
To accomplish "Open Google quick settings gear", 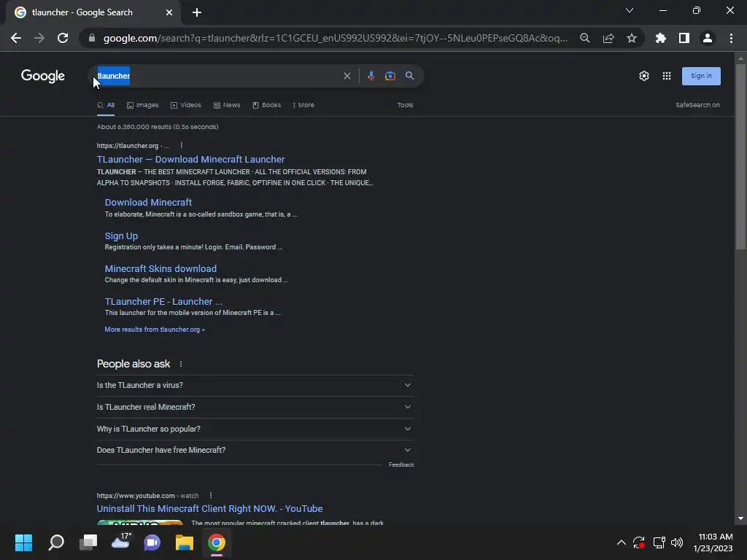I will [x=644, y=76].
